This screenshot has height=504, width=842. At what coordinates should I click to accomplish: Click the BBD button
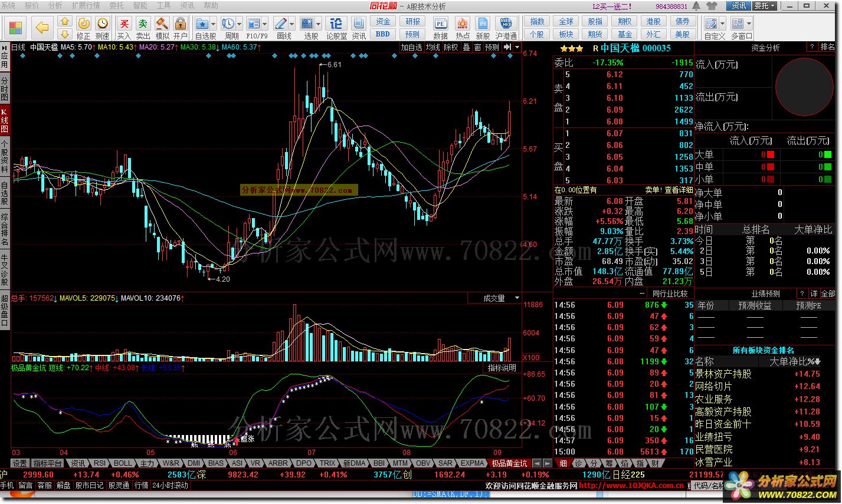383,34
